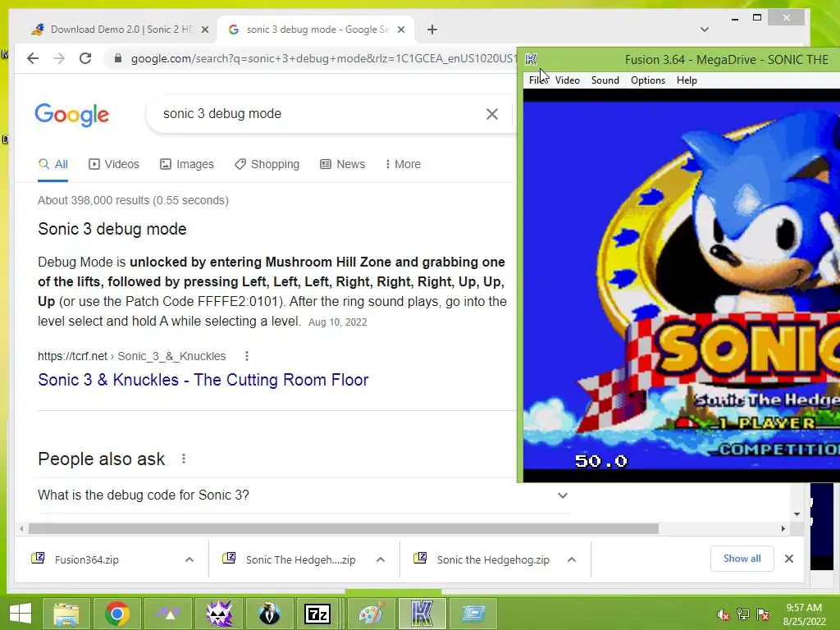Open Fusion's Sound menu
Image resolution: width=840 pixels, height=630 pixels.
pos(605,80)
